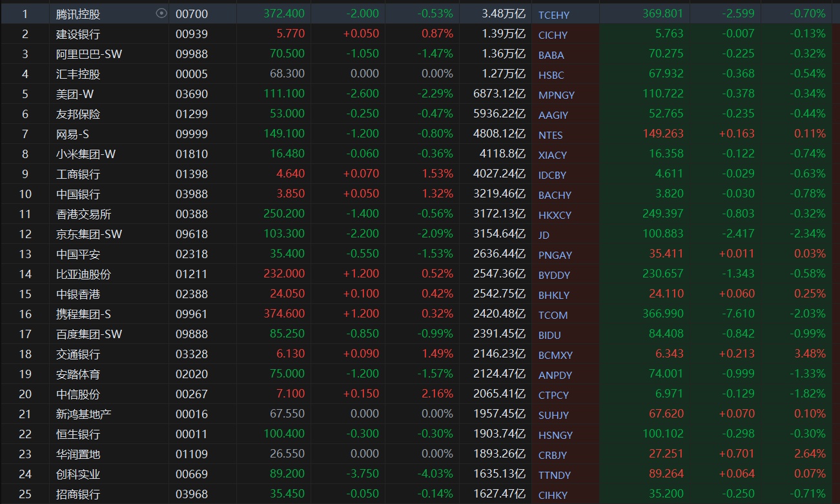Select 交通银行 stock name
This screenshot has width=840, height=504.
78,354
